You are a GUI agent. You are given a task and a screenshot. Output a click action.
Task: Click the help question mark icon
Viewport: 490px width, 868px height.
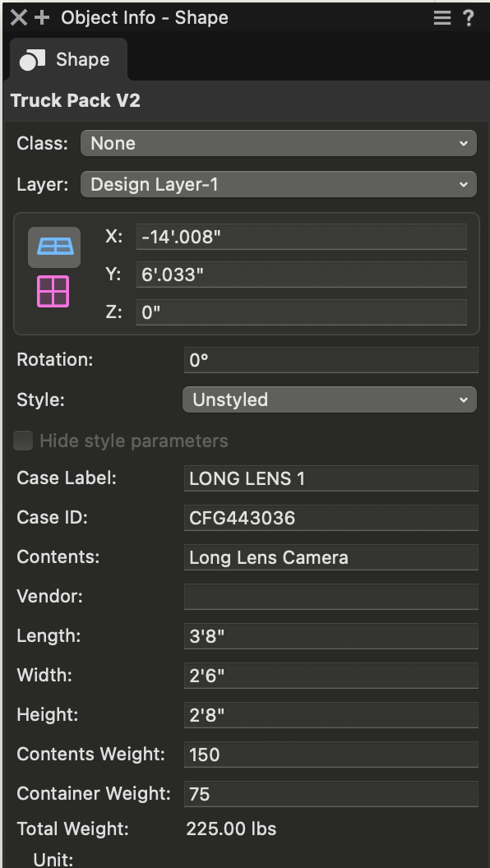(x=469, y=17)
